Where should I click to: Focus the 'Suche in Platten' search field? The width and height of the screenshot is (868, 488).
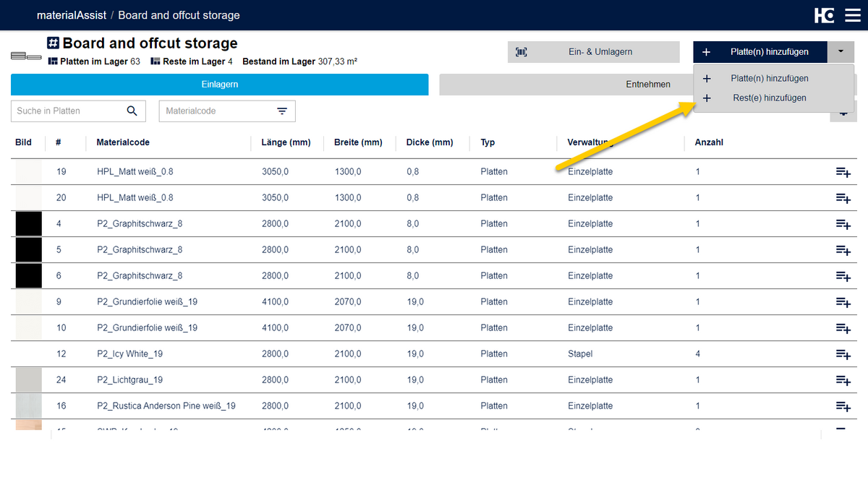click(69, 111)
